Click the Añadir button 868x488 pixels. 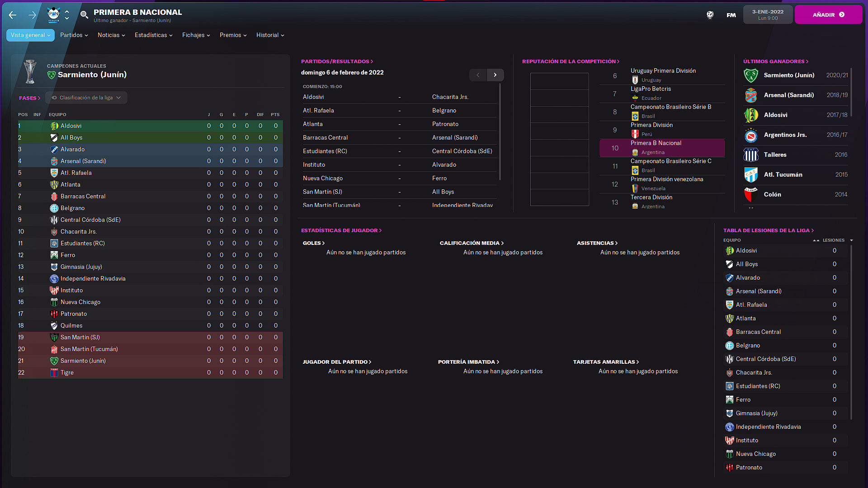828,15
